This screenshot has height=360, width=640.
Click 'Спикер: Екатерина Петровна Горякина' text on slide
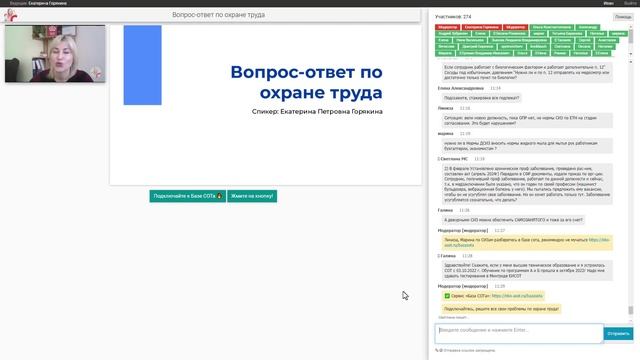click(317, 111)
